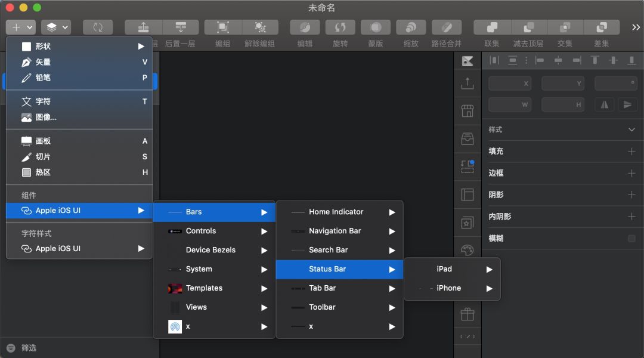Choose 字符 text tool from menu
Screen dimensions: 644x358
click(79, 101)
